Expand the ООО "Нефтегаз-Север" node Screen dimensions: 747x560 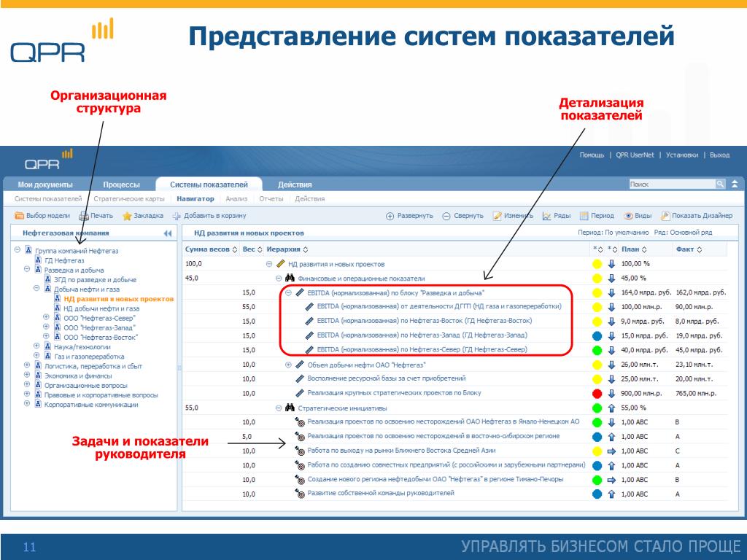pos(46,317)
